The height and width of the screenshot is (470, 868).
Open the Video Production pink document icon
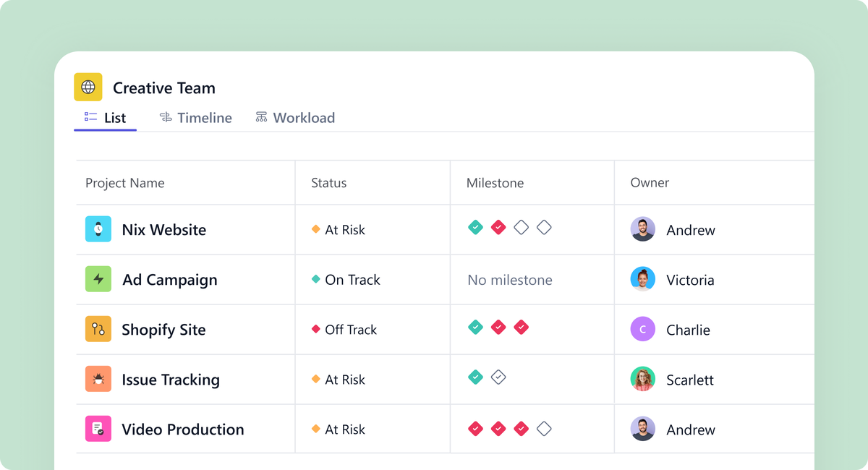point(98,429)
